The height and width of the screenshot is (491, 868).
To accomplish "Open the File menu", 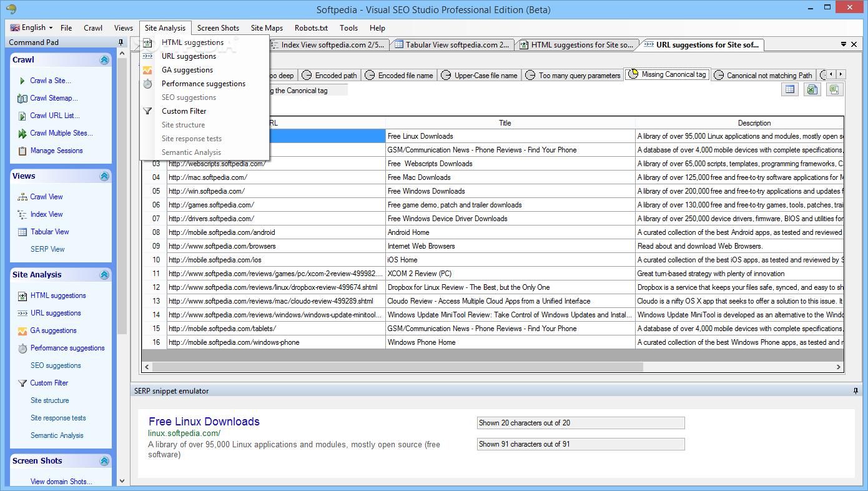I will (66, 28).
